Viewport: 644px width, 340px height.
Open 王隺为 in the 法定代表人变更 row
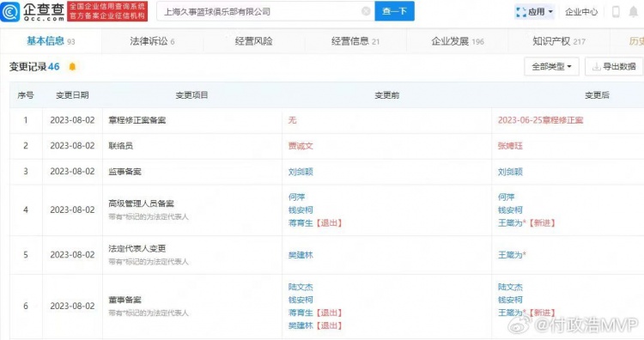510,255
